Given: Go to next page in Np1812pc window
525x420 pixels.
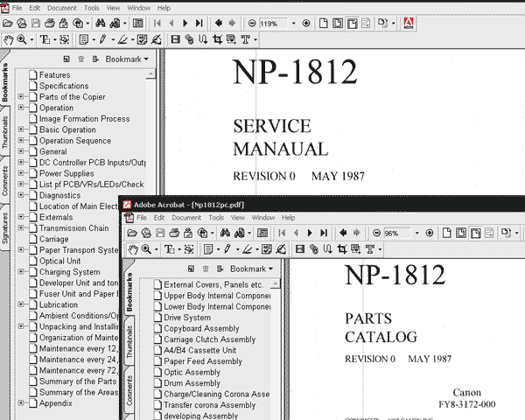Looking at the screenshot, I should tap(310, 233).
